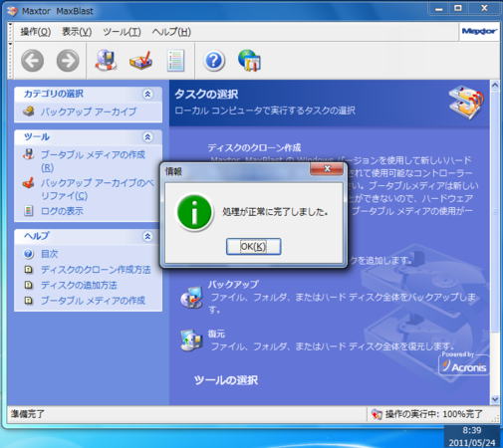Image resolution: width=503 pixels, height=448 pixels.
Task: Open ブータブル メディアの作成(R) tool link
Action: click(93, 161)
